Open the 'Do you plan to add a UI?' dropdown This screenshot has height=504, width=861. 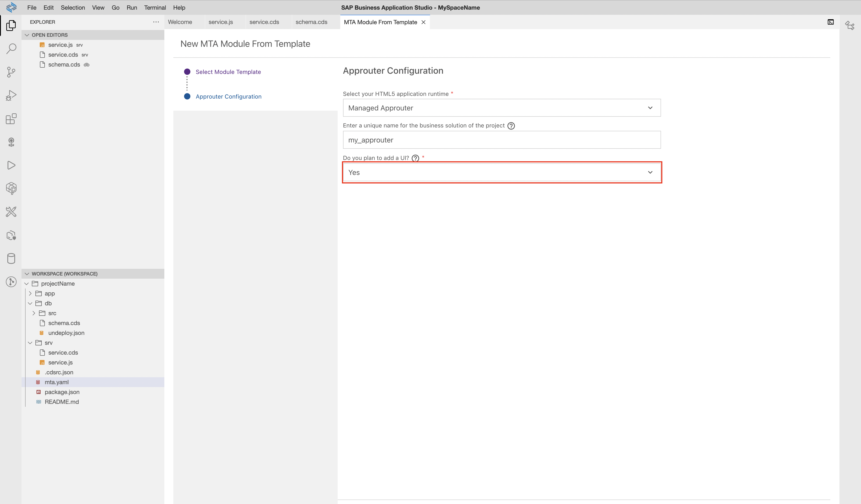(502, 172)
